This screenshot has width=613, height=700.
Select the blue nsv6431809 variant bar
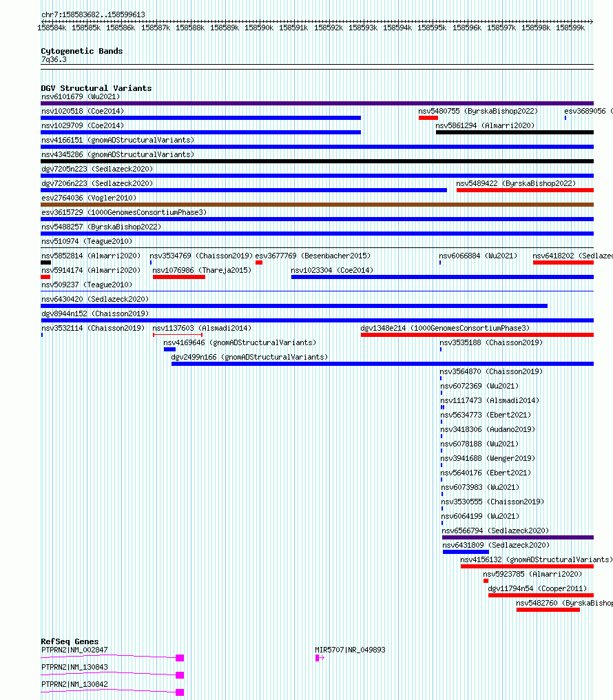(466, 552)
